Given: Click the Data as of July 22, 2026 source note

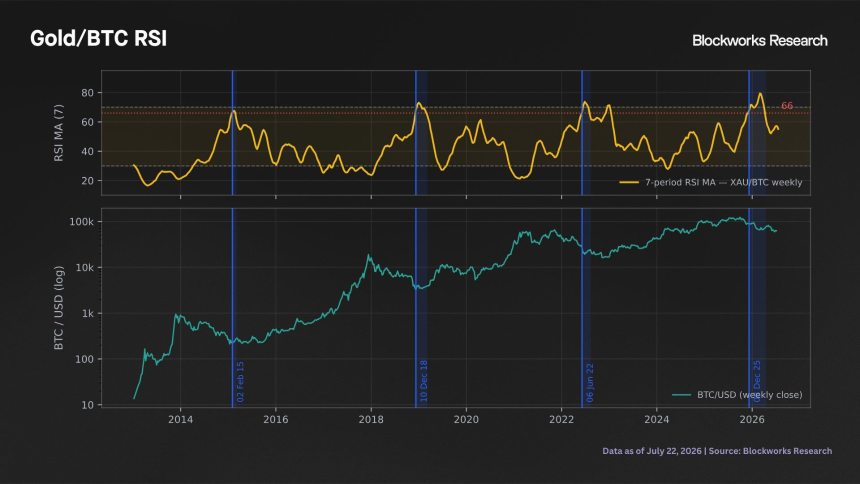Looking at the screenshot, I should [x=717, y=451].
